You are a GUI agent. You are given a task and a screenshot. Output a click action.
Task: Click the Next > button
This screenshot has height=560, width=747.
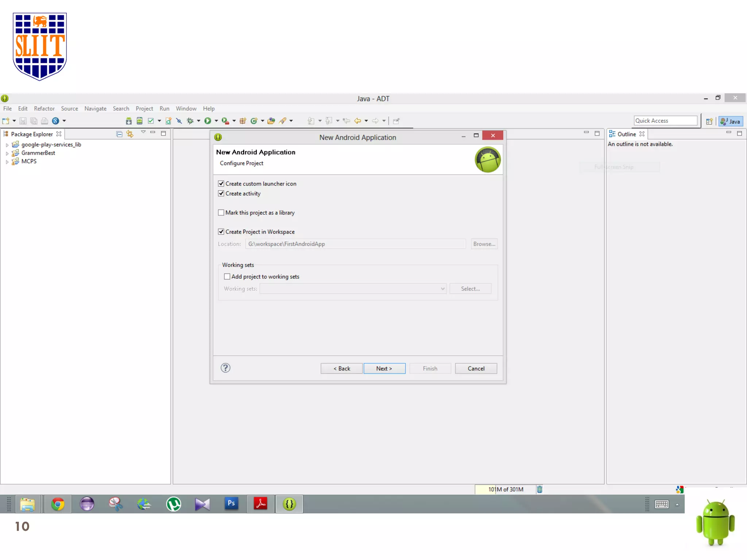click(384, 369)
